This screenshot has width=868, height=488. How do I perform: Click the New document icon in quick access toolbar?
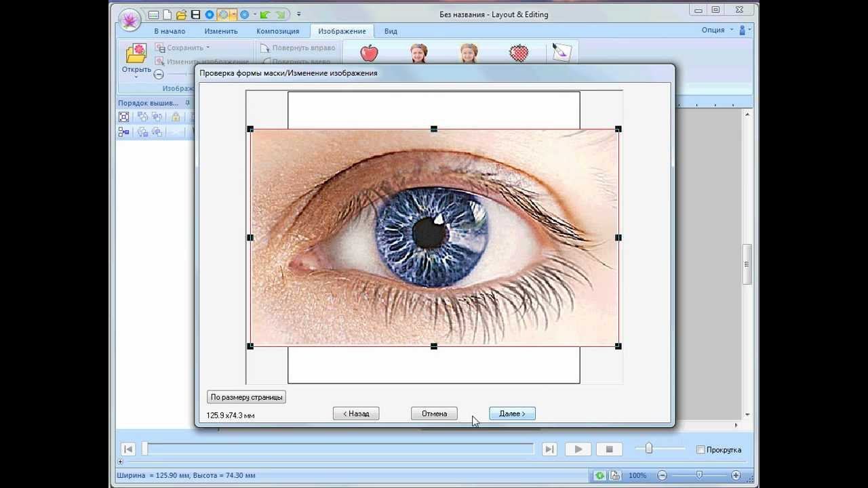point(167,14)
